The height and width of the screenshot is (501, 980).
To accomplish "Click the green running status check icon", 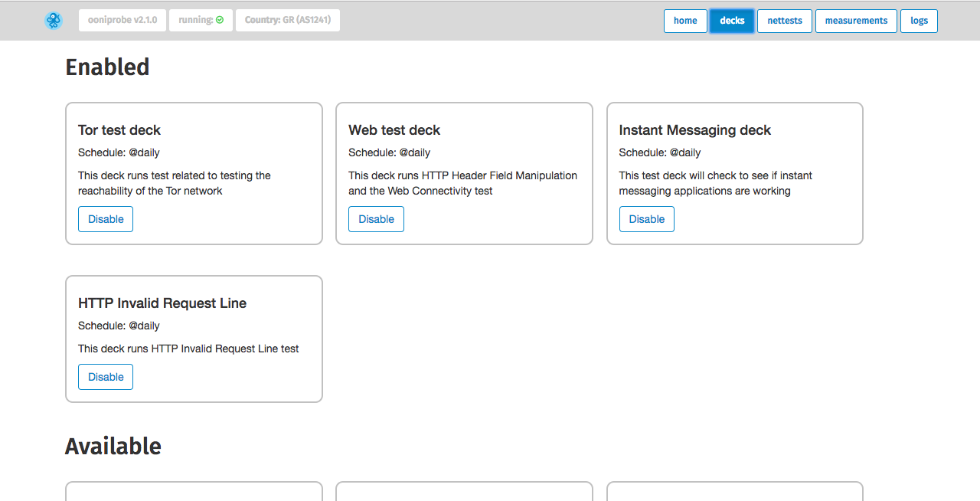I will point(221,21).
